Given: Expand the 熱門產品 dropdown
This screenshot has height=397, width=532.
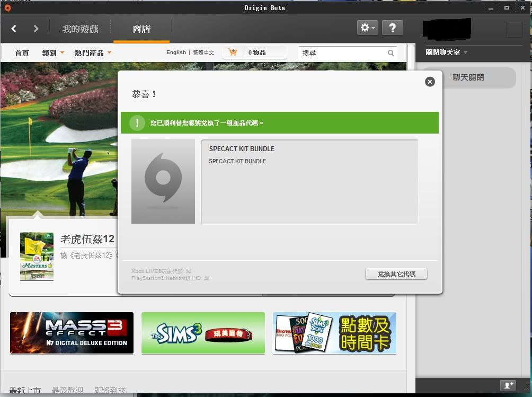Looking at the screenshot, I should click(93, 53).
